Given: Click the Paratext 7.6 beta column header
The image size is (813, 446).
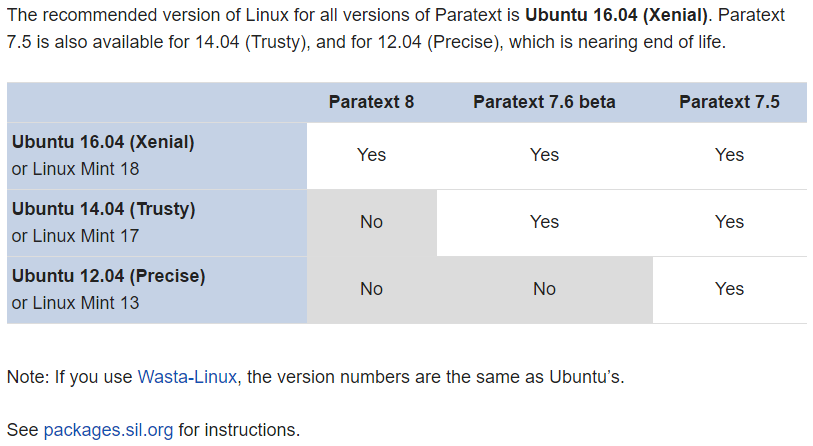Looking at the screenshot, I should pyautogui.click(x=544, y=102).
